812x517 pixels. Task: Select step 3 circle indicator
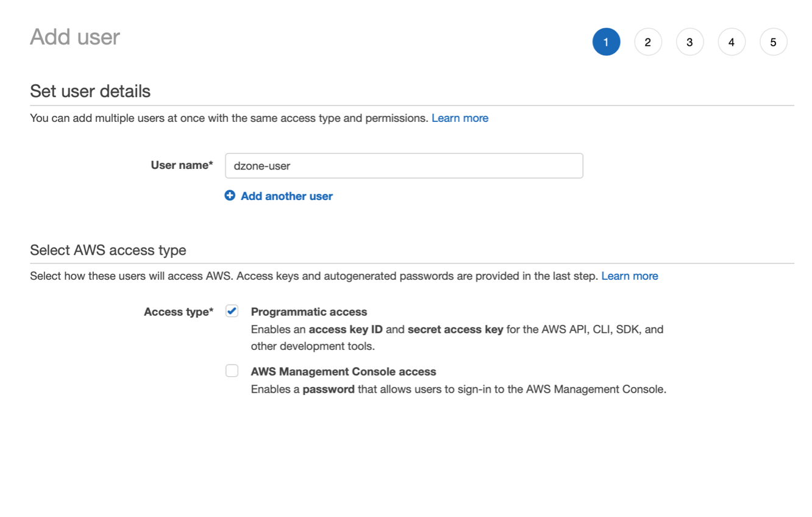689,42
